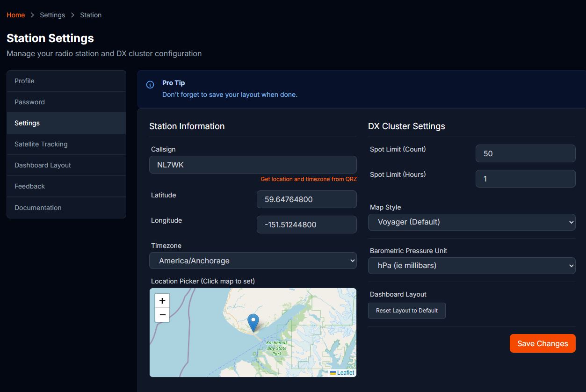This screenshot has width=586, height=392.
Task: Open the Timezone dropdown
Action: [253, 261]
